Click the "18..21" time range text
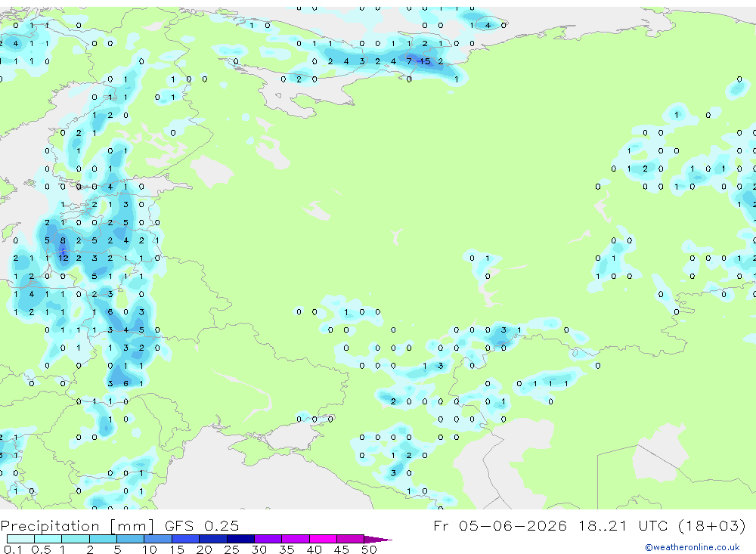 pyautogui.click(x=603, y=525)
